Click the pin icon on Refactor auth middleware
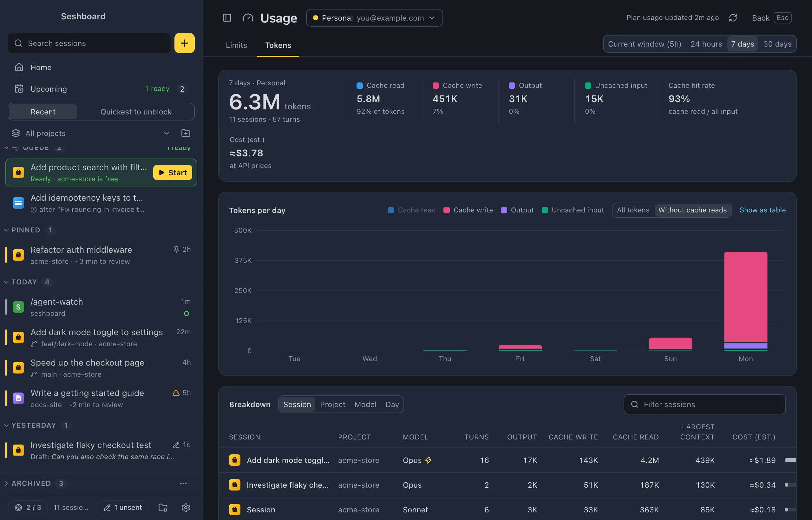The image size is (812, 520). point(176,249)
